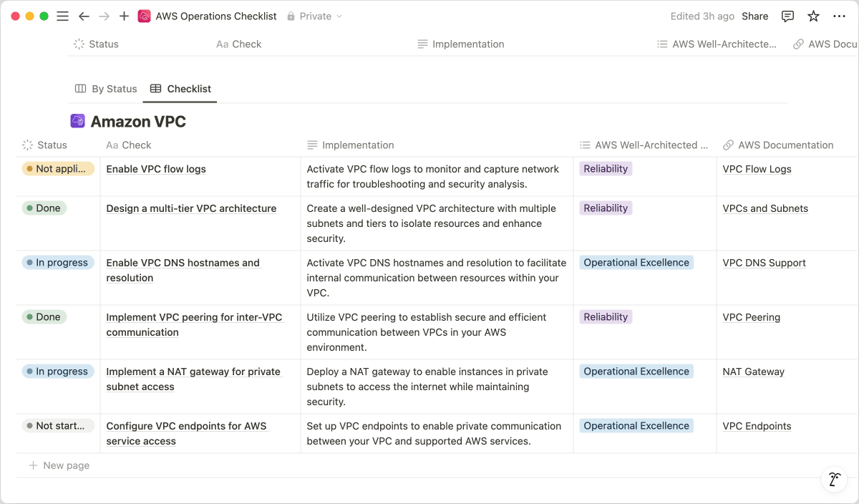
Task: Click Edited 3h ago timestamp
Action: pos(702,16)
